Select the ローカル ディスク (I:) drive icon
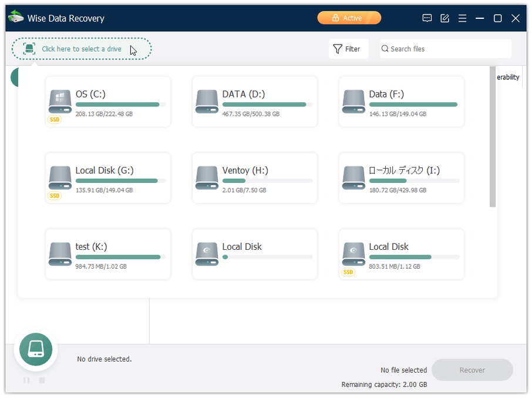 353,178
